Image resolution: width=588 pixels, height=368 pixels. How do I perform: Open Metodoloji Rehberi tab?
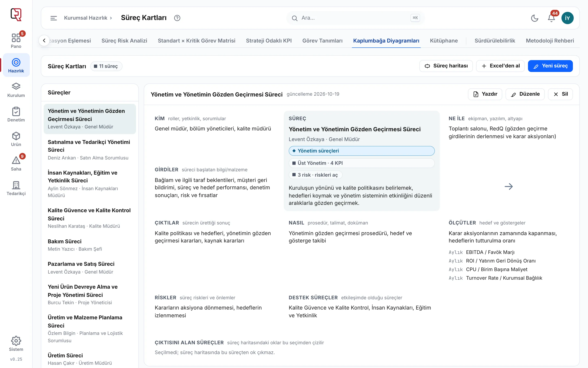550,41
